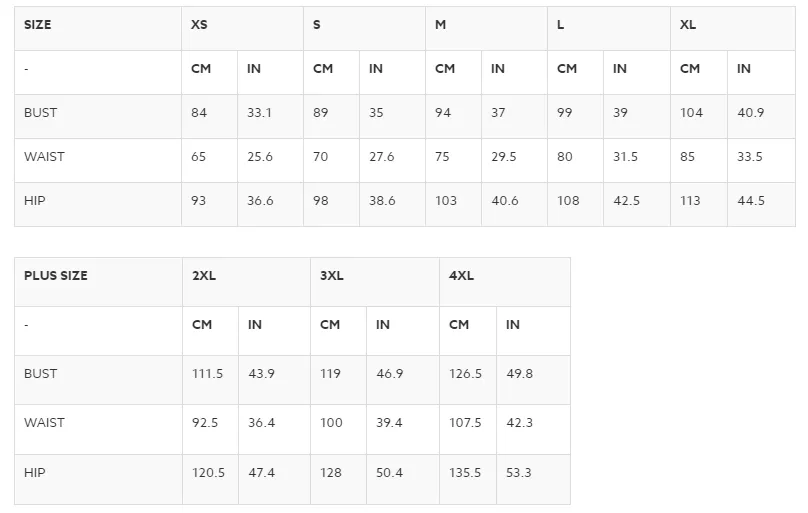Viewport: 808px width, 513px height.
Task: Click the 4XL hip value 135.5
Action: pos(465,472)
